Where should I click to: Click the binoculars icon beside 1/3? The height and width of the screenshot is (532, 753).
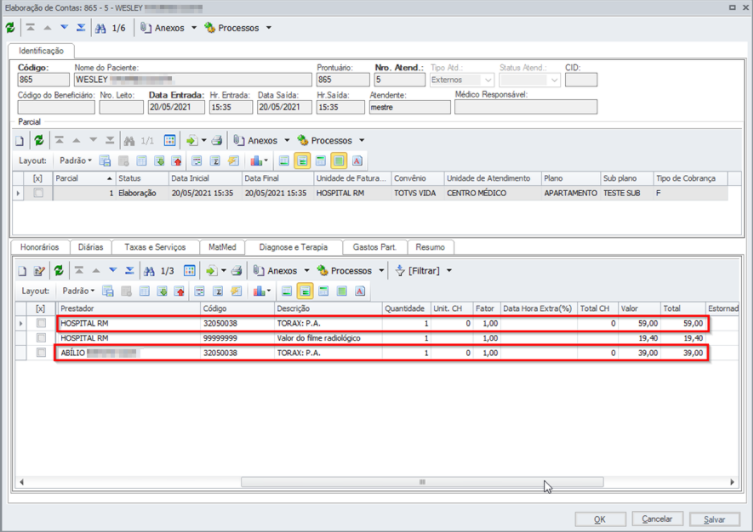pyautogui.click(x=149, y=271)
